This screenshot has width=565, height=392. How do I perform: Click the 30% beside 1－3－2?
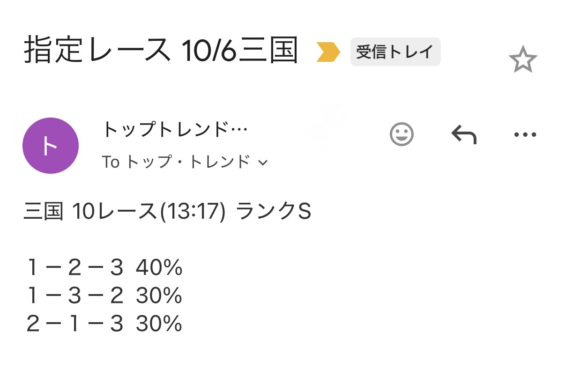click(x=159, y=296)
